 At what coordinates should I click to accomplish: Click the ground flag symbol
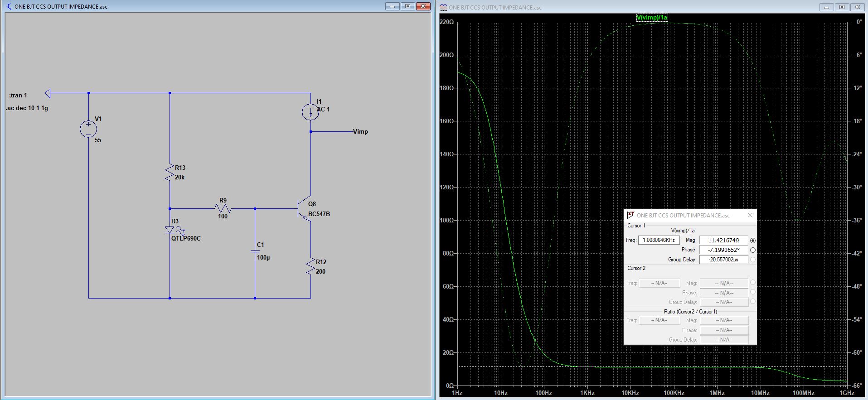48,93
